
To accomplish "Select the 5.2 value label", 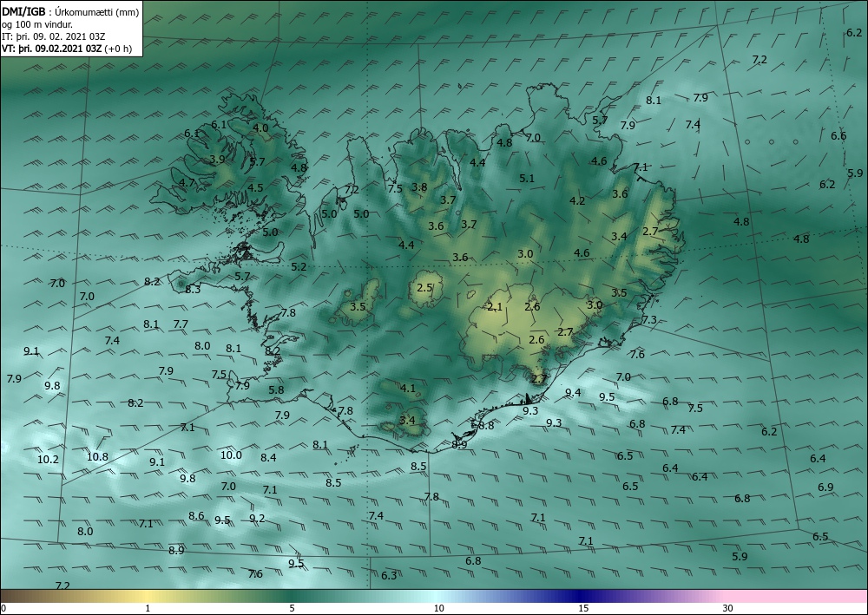I will click(x=299, y=266).
